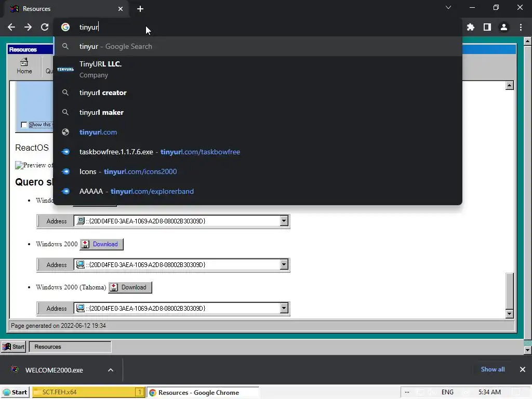The height and width of the screenshot is (399, 532).
Task: Click the Home icon in Resources toolbar
Action: pyautogui.click(x=24, y=66)
